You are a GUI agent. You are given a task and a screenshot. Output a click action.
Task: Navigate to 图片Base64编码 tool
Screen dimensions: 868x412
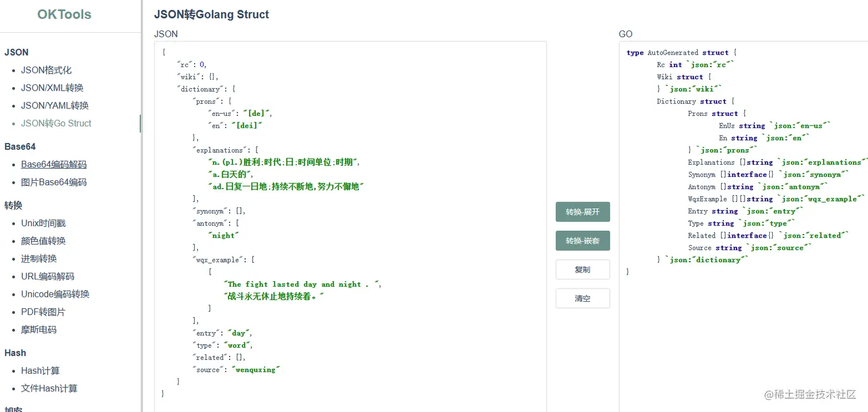[54, 182]
